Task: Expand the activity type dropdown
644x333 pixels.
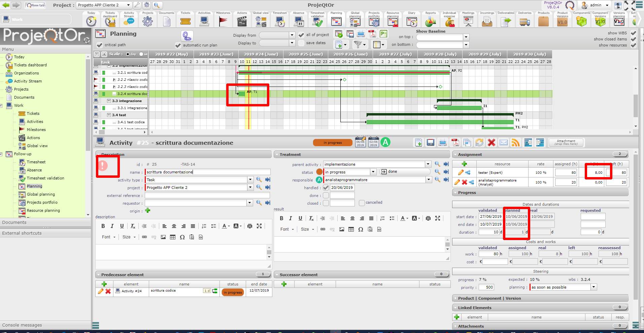Action: click(250, 180)
